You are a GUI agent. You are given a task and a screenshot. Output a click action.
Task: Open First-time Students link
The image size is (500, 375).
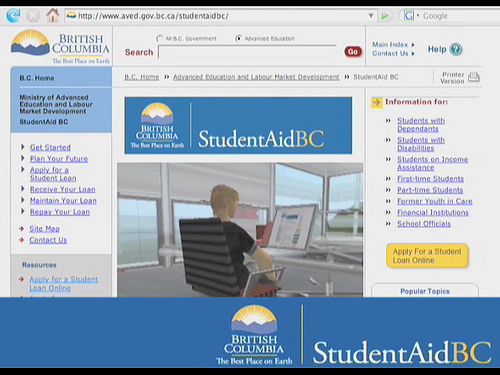(x=430, y=179)
